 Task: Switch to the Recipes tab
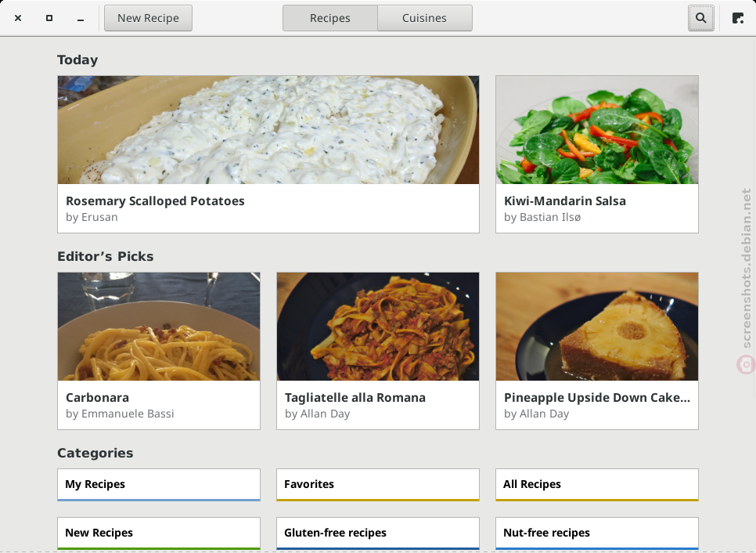330,18
